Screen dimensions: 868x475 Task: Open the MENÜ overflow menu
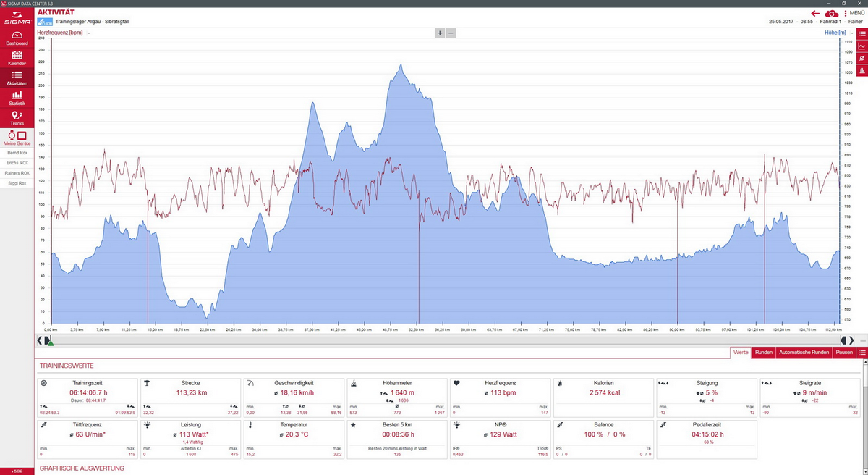click(x=854, y=13)
